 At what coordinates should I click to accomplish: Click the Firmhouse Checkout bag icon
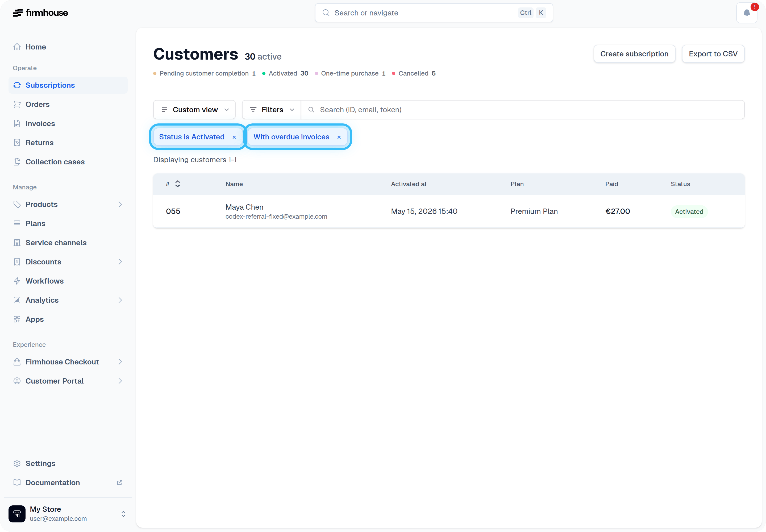pos(17,362)
